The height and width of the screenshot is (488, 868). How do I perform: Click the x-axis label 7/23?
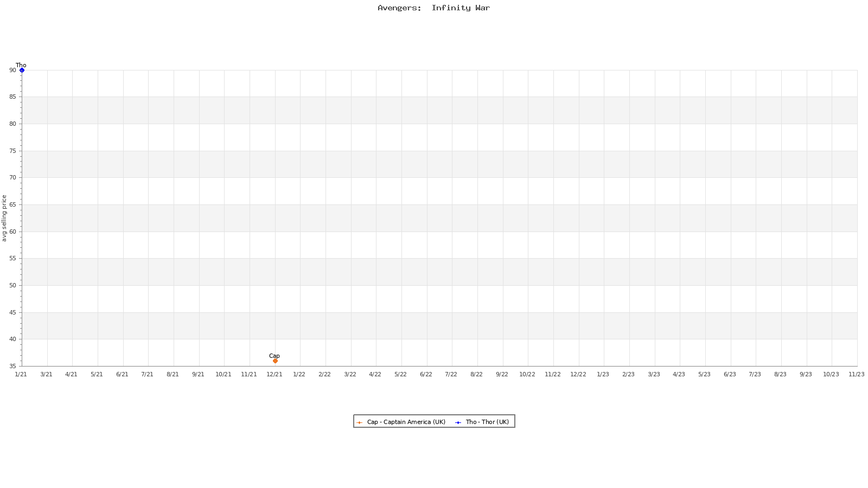[x=755, y=374]
